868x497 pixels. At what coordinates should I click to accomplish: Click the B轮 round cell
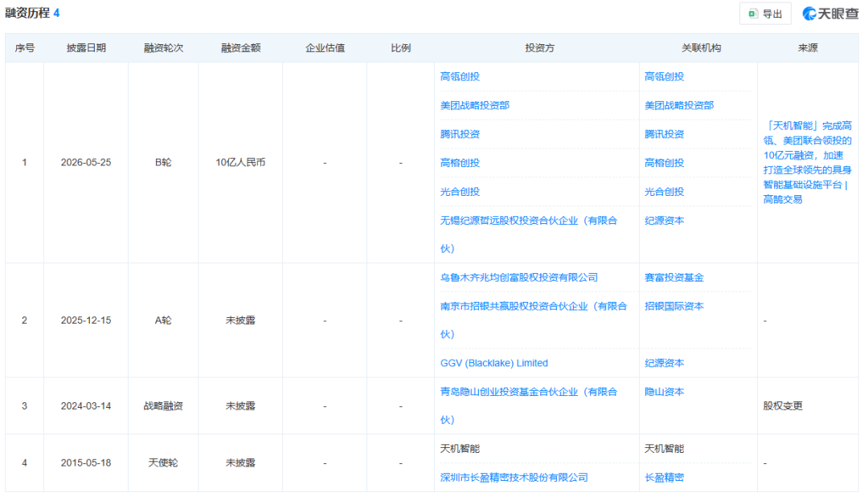pyautogui.click(x=163, y=162)
